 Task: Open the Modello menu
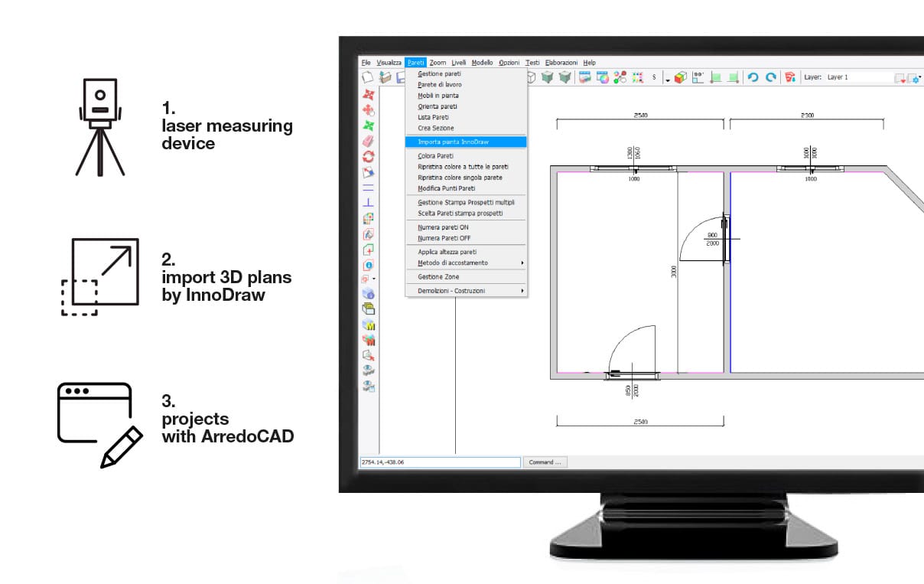[482, 62]
